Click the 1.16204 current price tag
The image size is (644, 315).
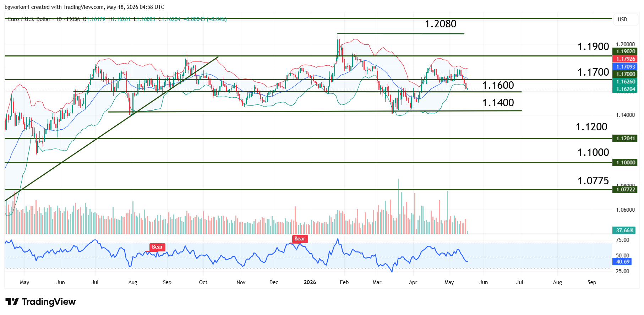point(625,89)
